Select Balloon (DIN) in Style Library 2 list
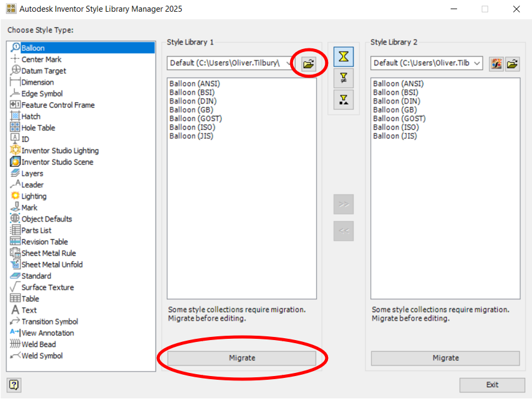Image resolution: width=532 pixels, height=399 pixels. click(x=396, y=101)
